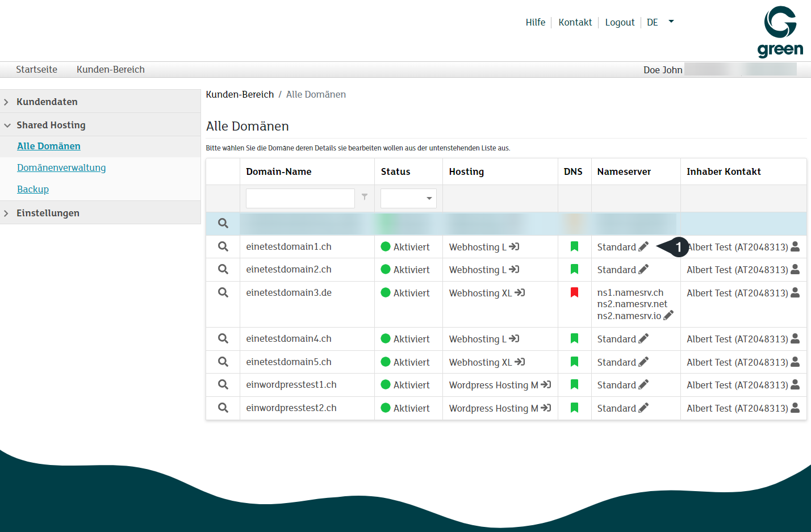The image size is (811, 532).
Task: Open the filter funnel next to Domain-Name search
Action: [364, 198]
